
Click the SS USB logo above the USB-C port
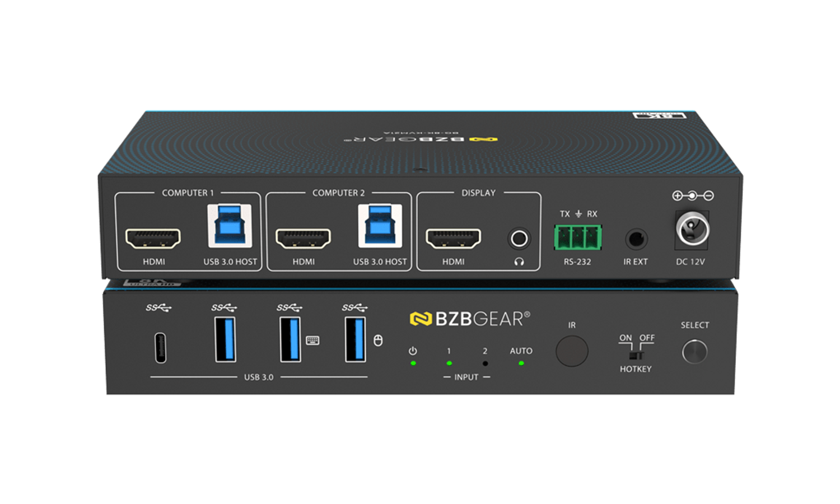click(158, 307)
